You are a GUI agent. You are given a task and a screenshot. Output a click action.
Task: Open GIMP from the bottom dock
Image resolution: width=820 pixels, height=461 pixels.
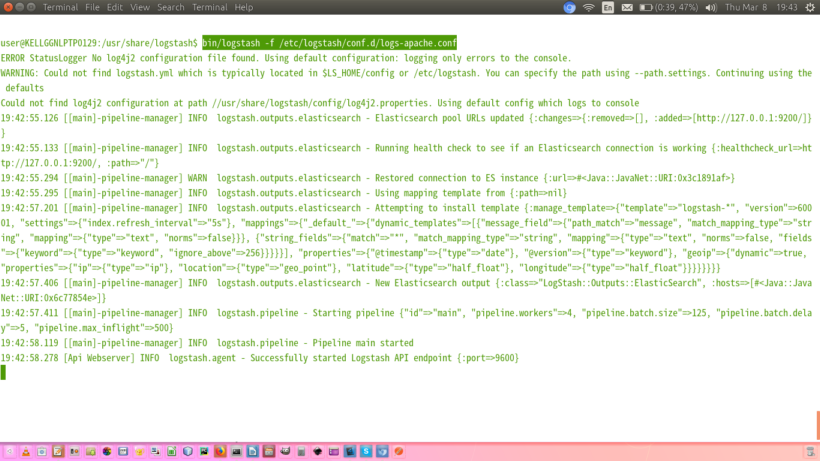coord(285,451)
